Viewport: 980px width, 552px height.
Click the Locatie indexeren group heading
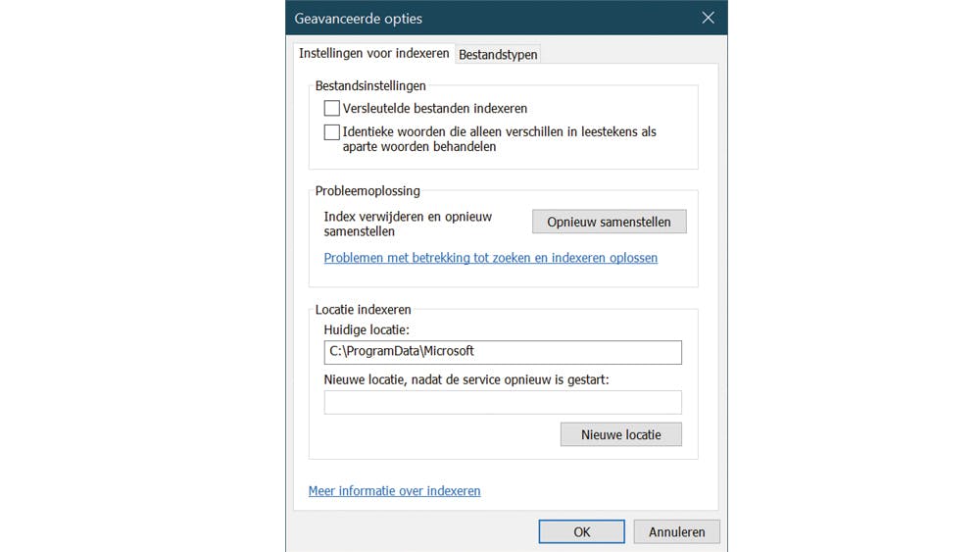[363, 310]
